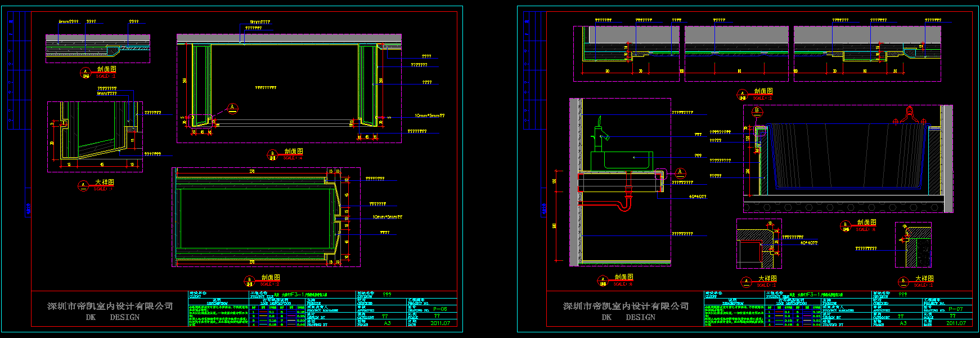980x338 pixels.
Task: Select the 40*40 annotation near the sink drain
Action: point(697,197)
